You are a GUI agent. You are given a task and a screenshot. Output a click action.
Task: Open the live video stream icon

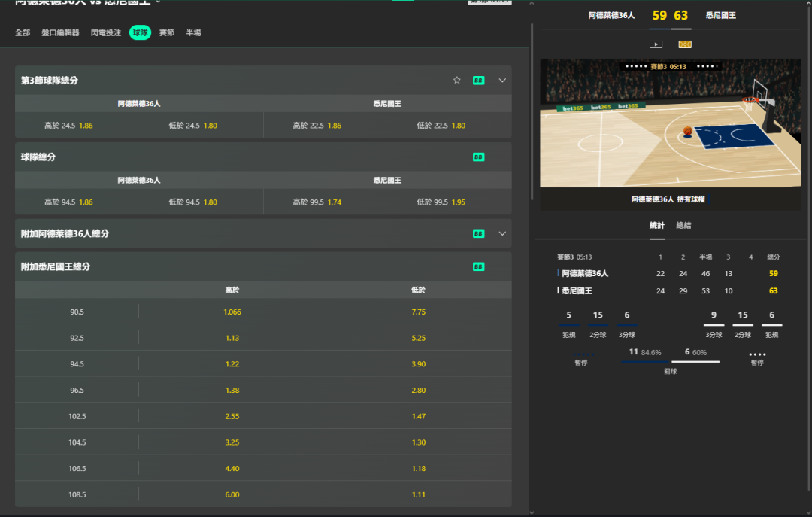point(656,44)
